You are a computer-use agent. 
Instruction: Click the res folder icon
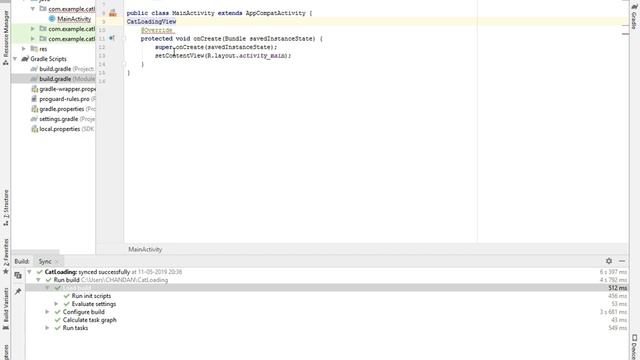click(34, 49)
